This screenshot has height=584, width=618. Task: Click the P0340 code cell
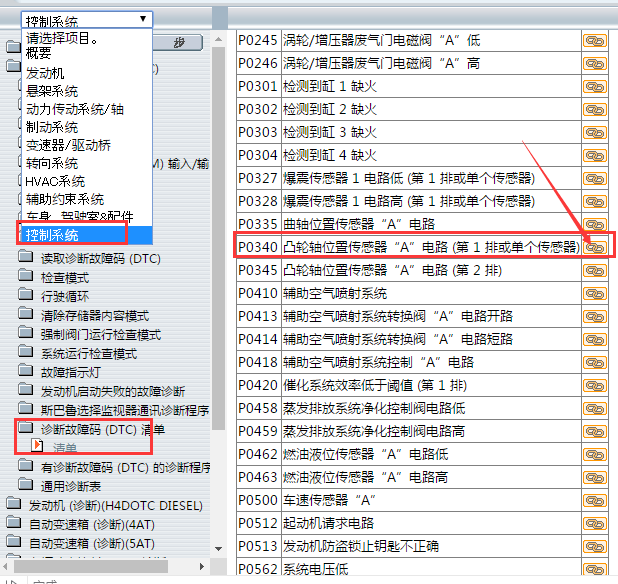coord(258,247)
